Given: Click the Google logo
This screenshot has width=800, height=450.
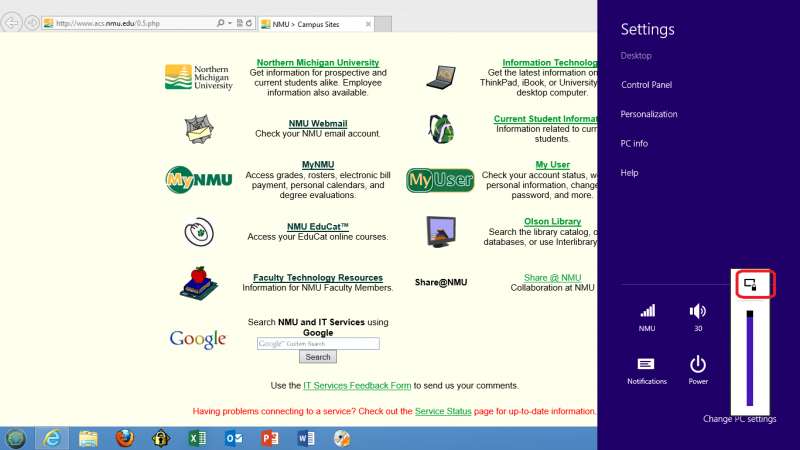Looking at the screenshot, I should 198,339.
